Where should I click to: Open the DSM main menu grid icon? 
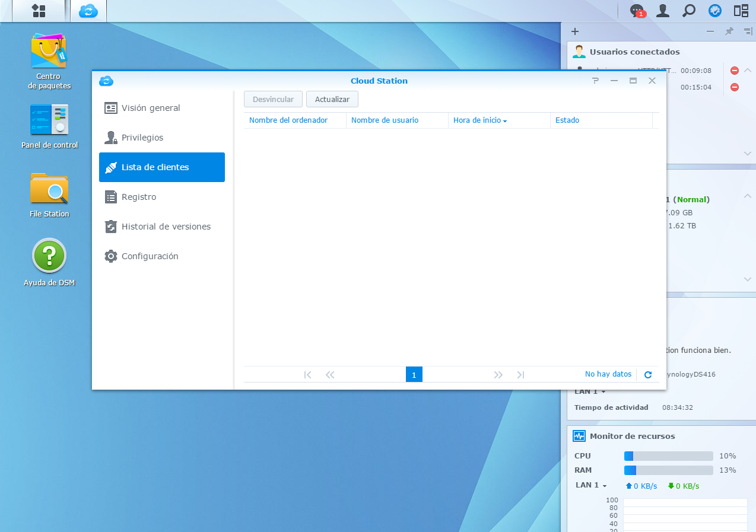pyautogui.click(x=39, y=11)
